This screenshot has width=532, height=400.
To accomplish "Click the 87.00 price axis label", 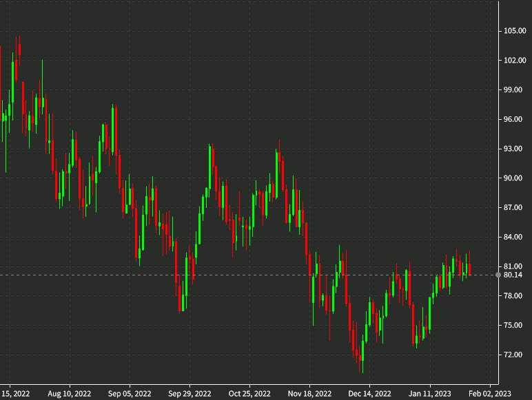I will point(513,207).
